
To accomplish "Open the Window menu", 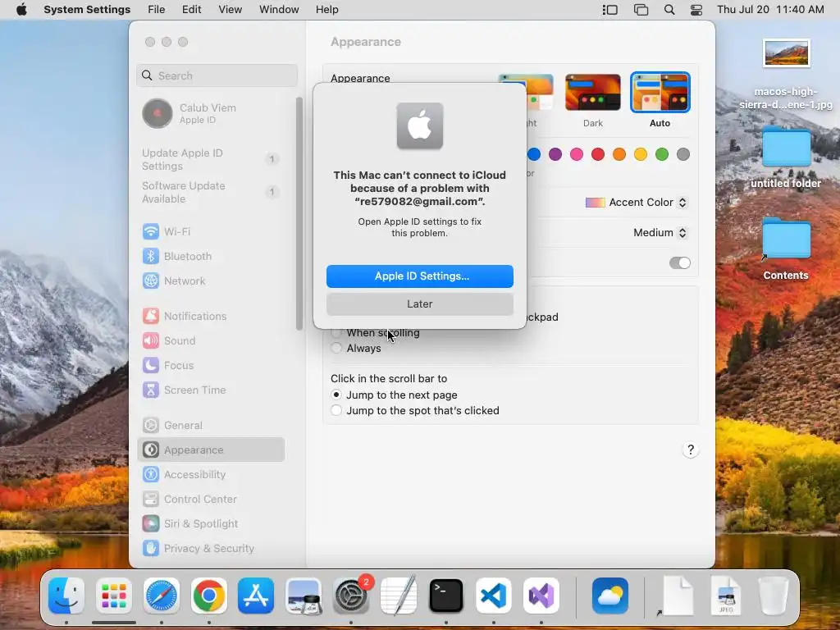I will [279, 10].
